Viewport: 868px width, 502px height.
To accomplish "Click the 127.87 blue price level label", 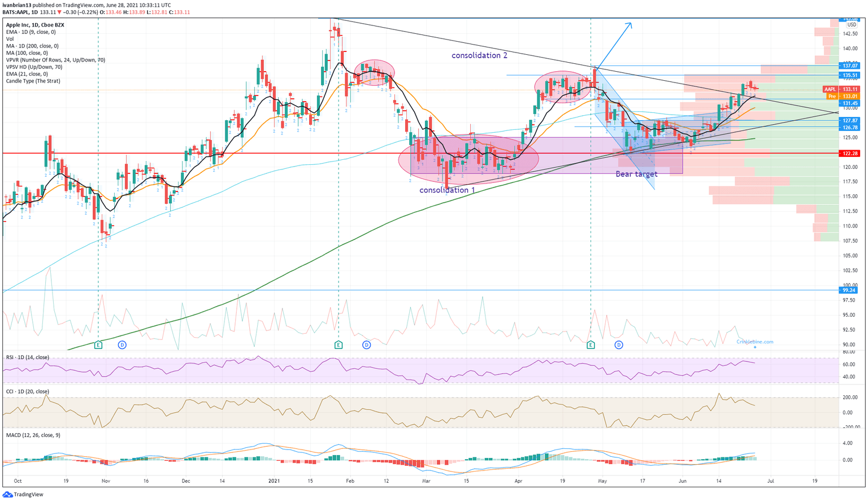I will tap(850, 120).
